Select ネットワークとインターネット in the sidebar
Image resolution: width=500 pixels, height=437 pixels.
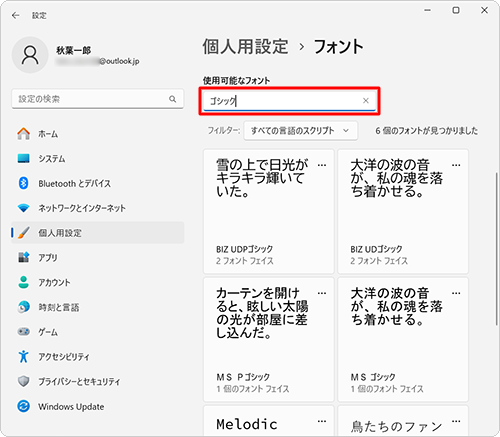tap(98, 208)
